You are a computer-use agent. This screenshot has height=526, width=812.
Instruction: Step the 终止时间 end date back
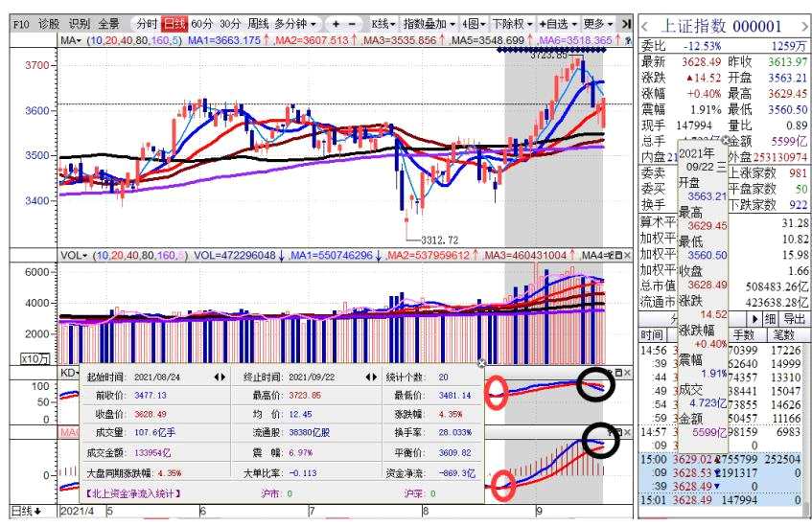coord(368,377)
